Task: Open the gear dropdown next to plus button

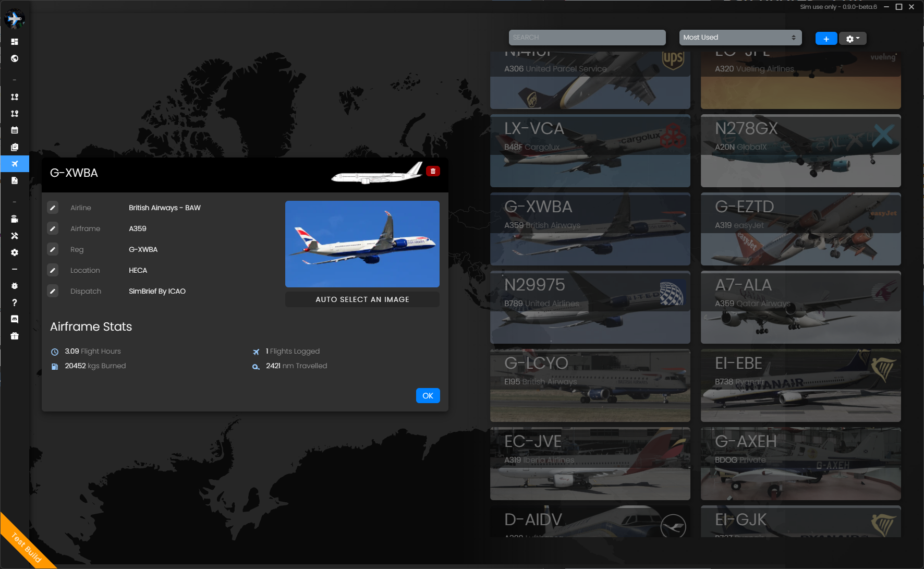Action: tap(853, 39)
